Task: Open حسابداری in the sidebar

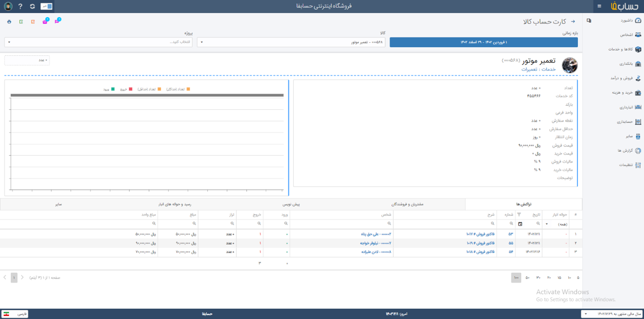Action: click(629, 122)
